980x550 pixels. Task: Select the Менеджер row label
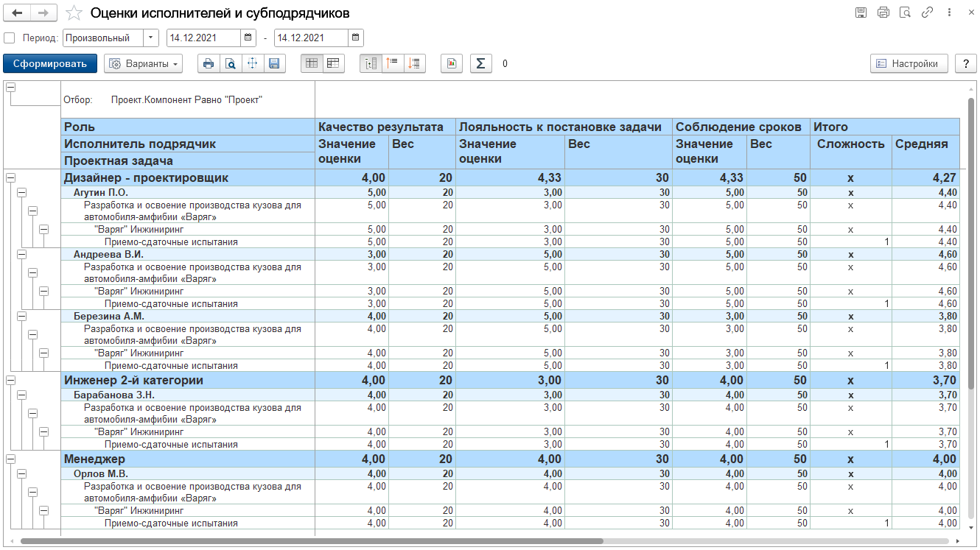click(94, 459)
